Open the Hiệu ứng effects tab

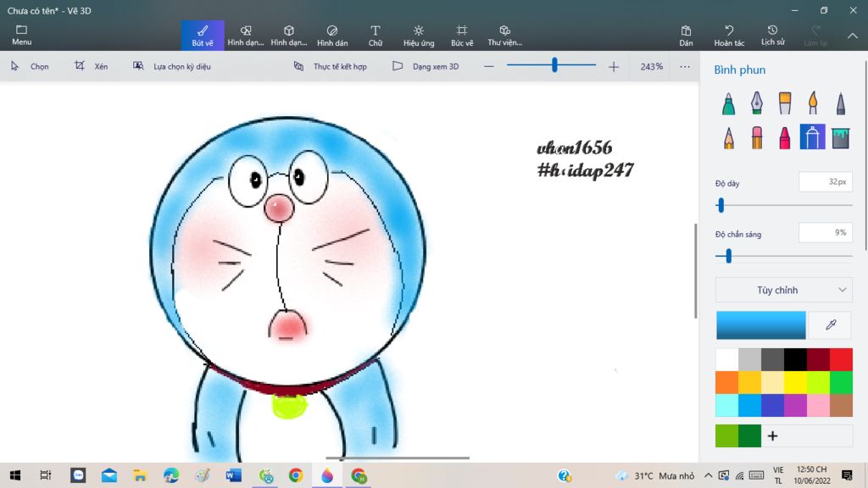coord(419,35)
